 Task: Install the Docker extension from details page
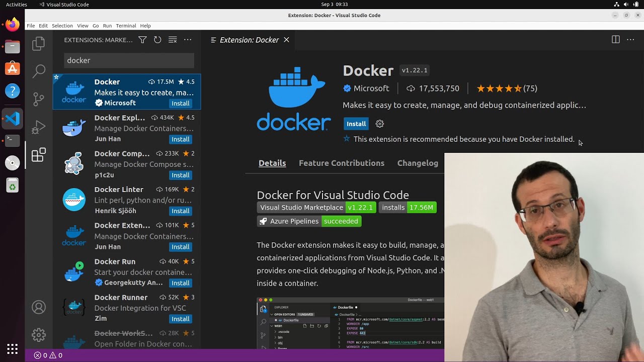tap(356, 124)
